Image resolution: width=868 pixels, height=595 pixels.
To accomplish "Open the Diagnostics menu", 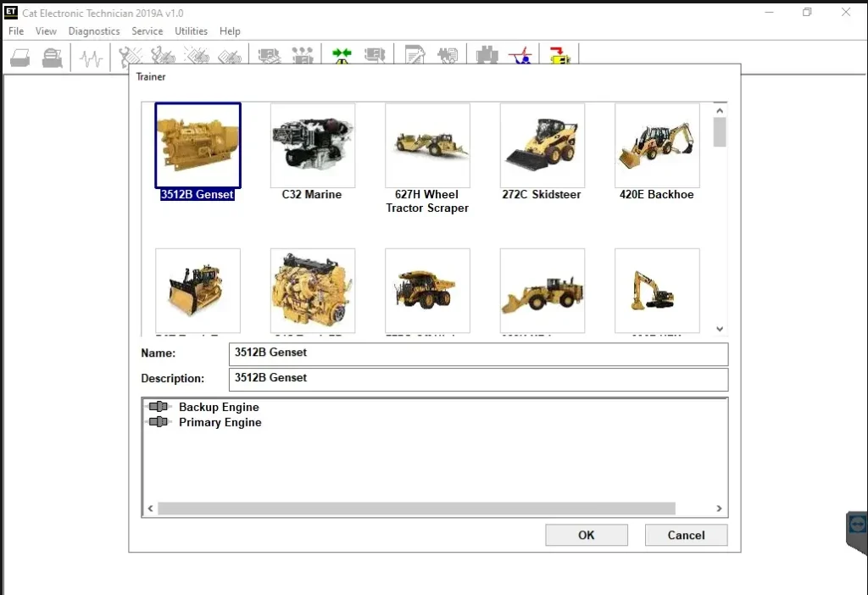I will coord(93,31).
